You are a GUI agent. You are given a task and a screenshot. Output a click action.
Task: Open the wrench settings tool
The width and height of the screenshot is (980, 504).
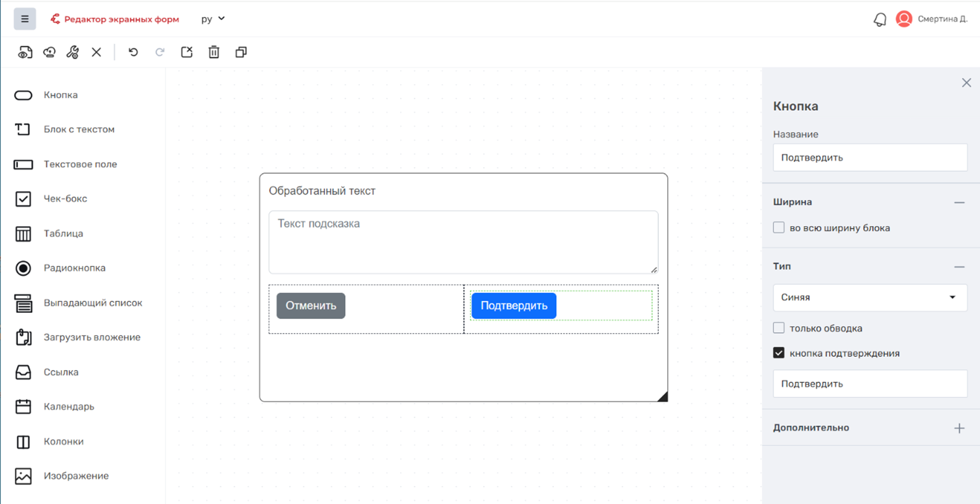pyautogui.click(x=73, y=52)
